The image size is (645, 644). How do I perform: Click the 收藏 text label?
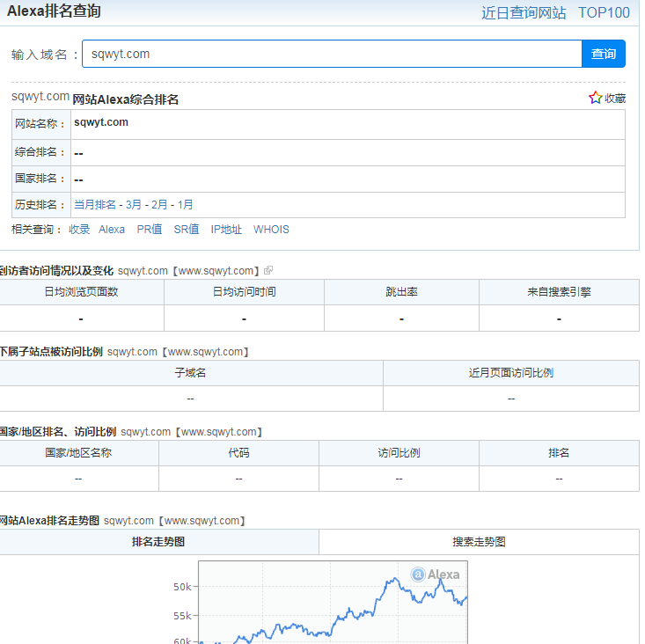click(615, 99)
